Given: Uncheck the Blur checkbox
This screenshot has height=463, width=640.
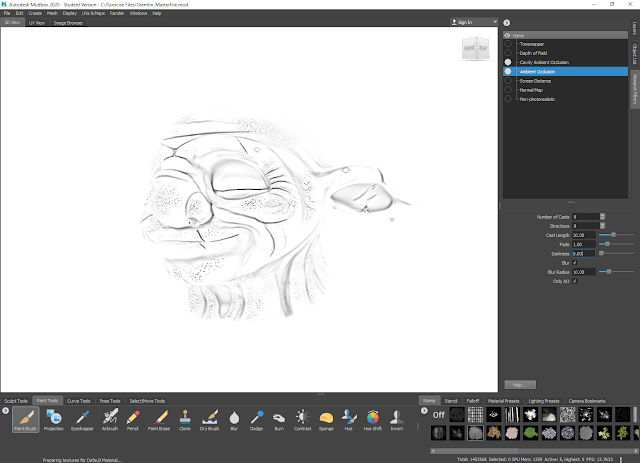Looking at the screenshot, I should click(575, 263).
